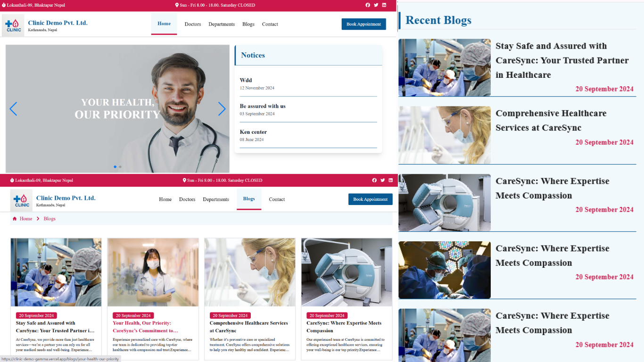644x362 pixels.
Task: Click the '20 September 2024' badge on 'Stay Safe' card
Action: pyautogui.click(x=37, y=315)
